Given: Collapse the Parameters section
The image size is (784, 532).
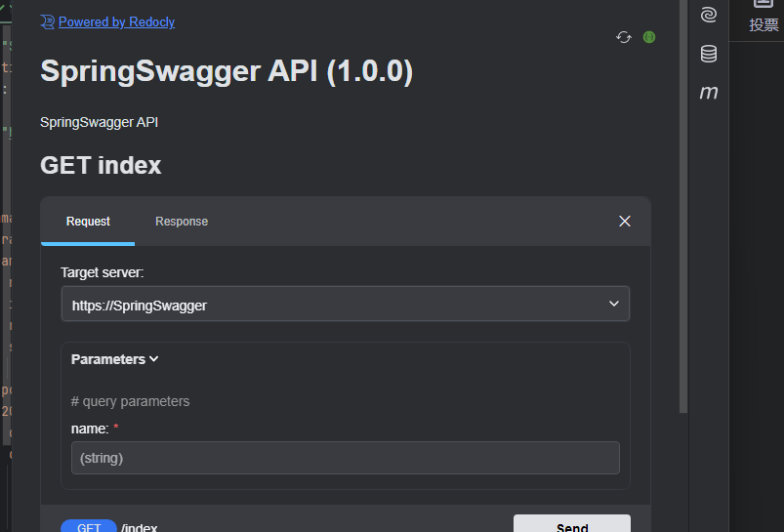Looking at the screenshot, I should coord(115,359).
